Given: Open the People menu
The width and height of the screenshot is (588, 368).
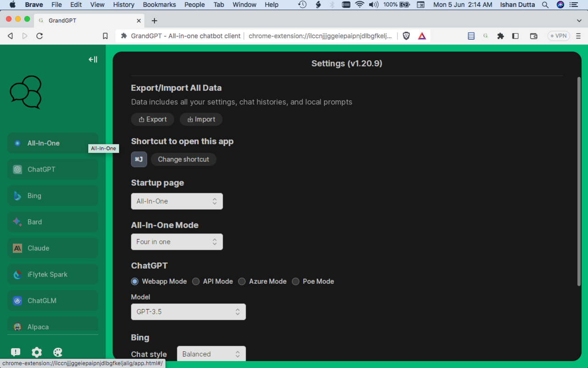Looking at the screenshot, I should 195,5.
